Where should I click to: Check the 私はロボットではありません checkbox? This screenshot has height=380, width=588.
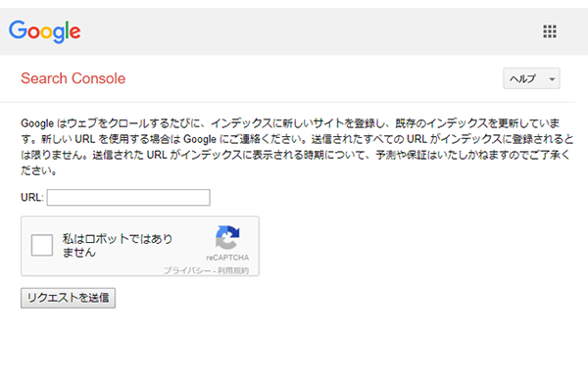(41, 245)
